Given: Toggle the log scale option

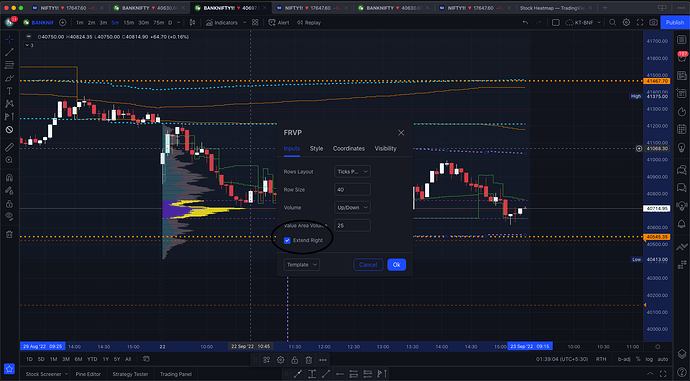Looking at the screenshot, I should (649, 359).
